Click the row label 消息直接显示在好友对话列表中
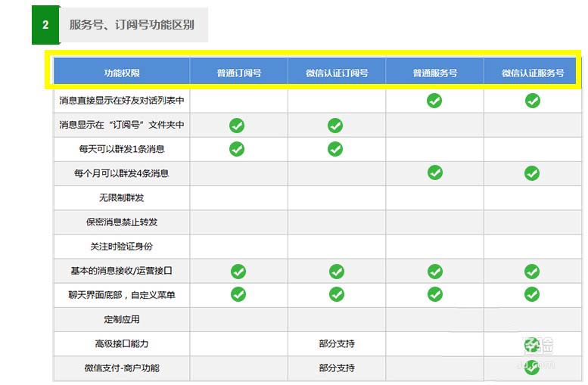Viewport: 588px width, 385px height. point(122,101)
